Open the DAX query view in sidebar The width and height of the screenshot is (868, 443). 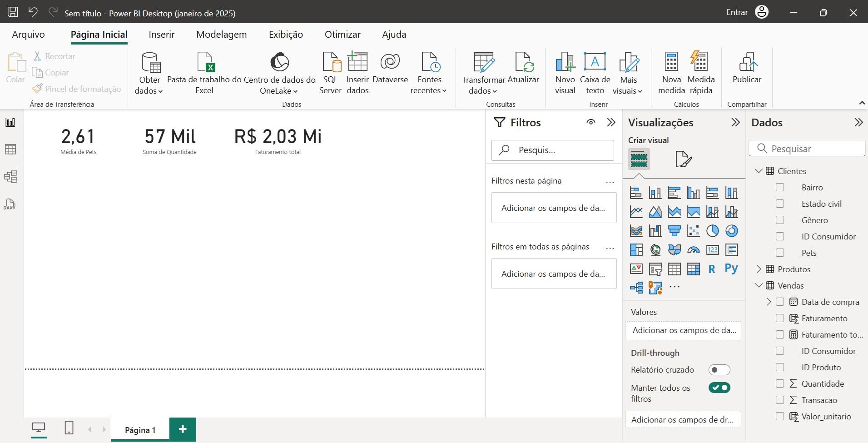[x=10, y=204]
